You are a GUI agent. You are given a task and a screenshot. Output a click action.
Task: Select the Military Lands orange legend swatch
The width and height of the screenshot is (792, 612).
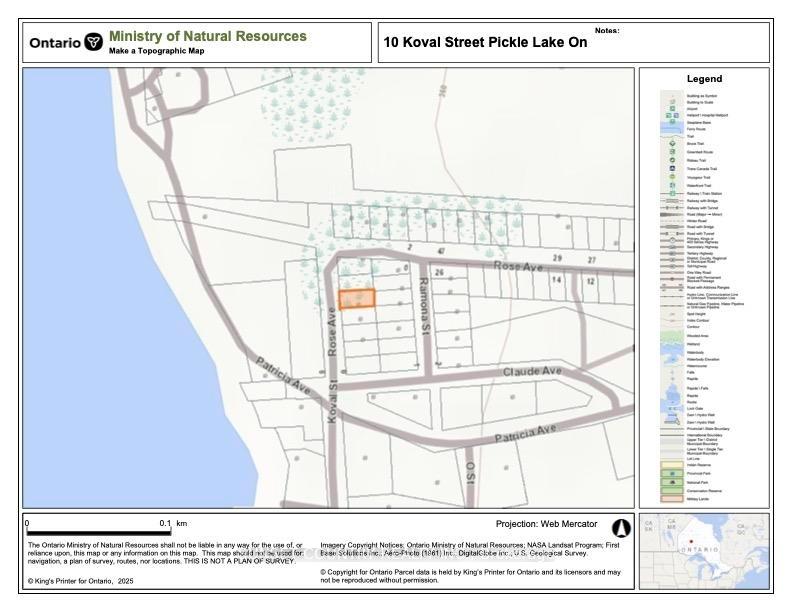click(672, 499)
